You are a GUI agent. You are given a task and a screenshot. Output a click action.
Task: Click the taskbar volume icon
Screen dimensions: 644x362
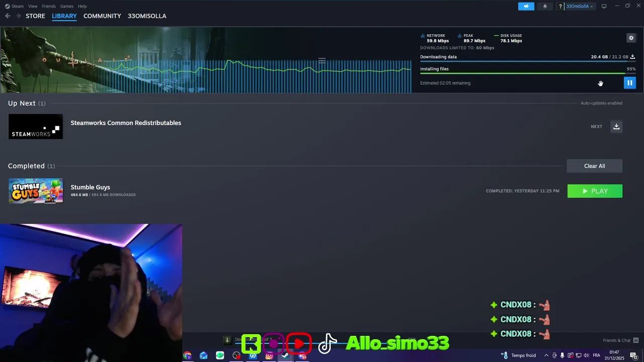tap(586, 355)
